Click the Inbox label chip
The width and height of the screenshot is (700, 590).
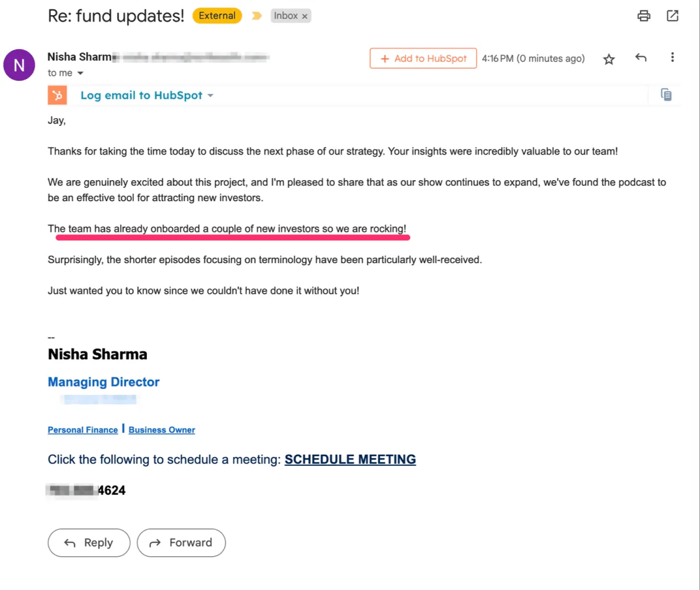click(286, 16)
